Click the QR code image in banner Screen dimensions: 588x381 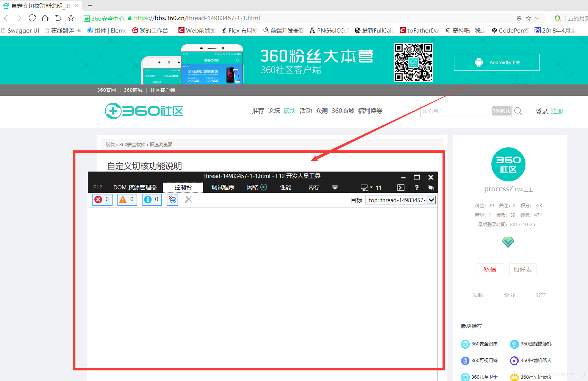413,62
